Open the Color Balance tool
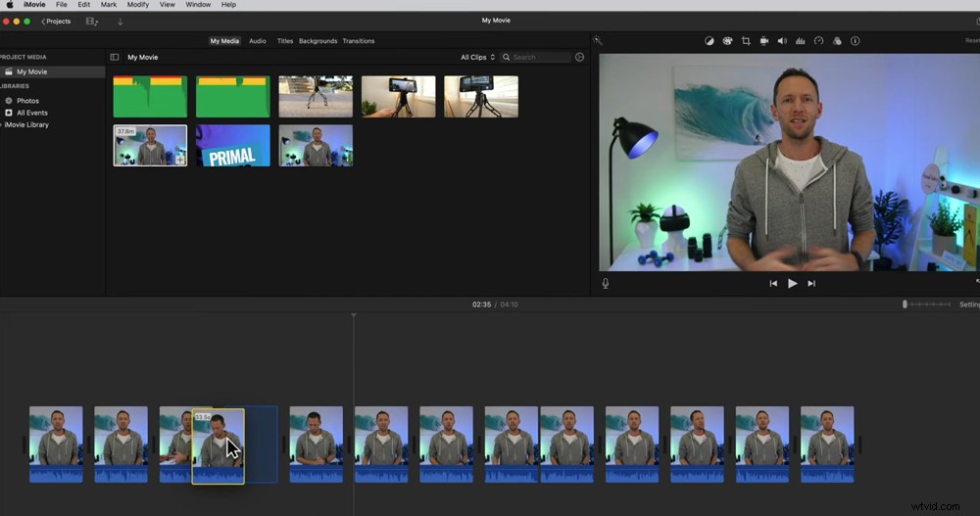This screenshot has height=516, width=980. coord(709,40)
